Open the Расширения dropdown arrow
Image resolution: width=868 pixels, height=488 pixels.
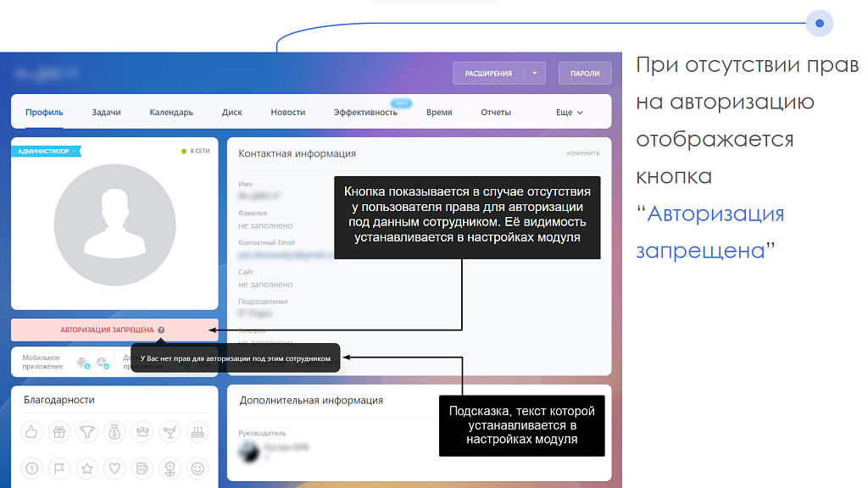click(x=534, y=73)
